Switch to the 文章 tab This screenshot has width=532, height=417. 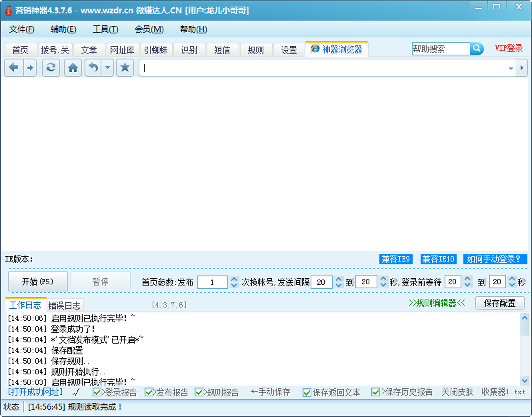coord(89,50)
